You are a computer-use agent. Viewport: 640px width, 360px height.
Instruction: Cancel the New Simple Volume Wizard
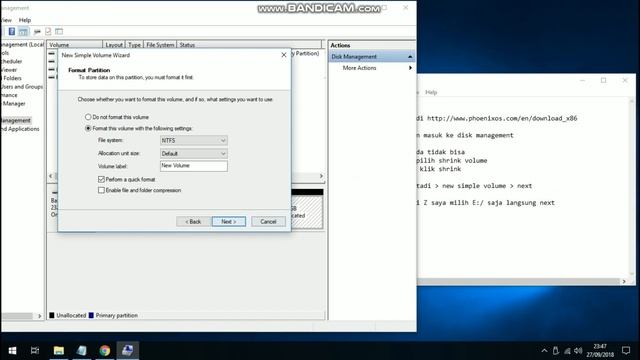[x=268, y=222]
